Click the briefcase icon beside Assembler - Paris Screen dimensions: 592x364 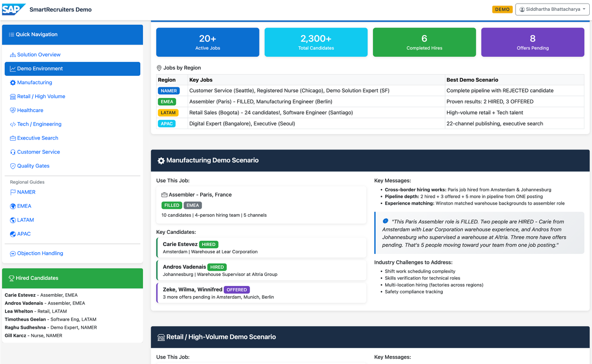(164, 195)
